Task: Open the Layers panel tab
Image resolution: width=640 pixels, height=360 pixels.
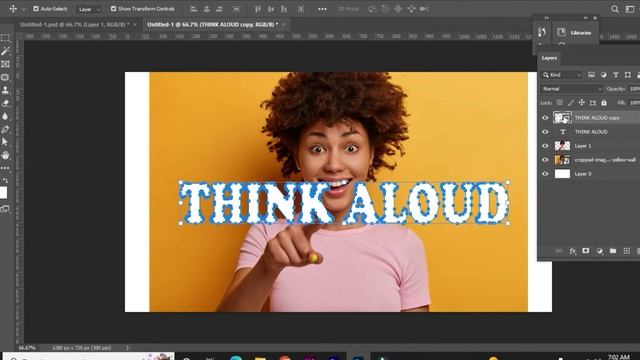Action: coord(549,58)
